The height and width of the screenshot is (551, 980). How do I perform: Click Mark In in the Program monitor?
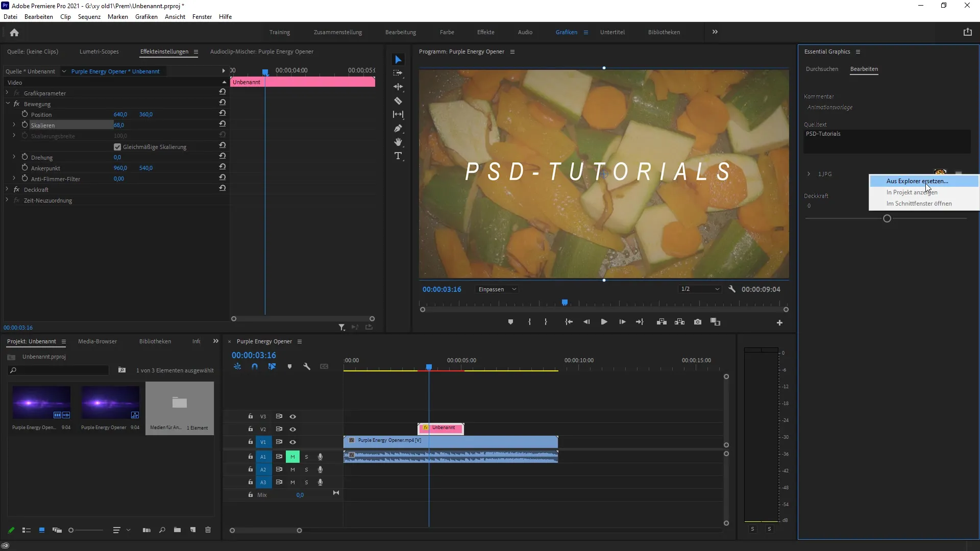[x=529, y=322]
